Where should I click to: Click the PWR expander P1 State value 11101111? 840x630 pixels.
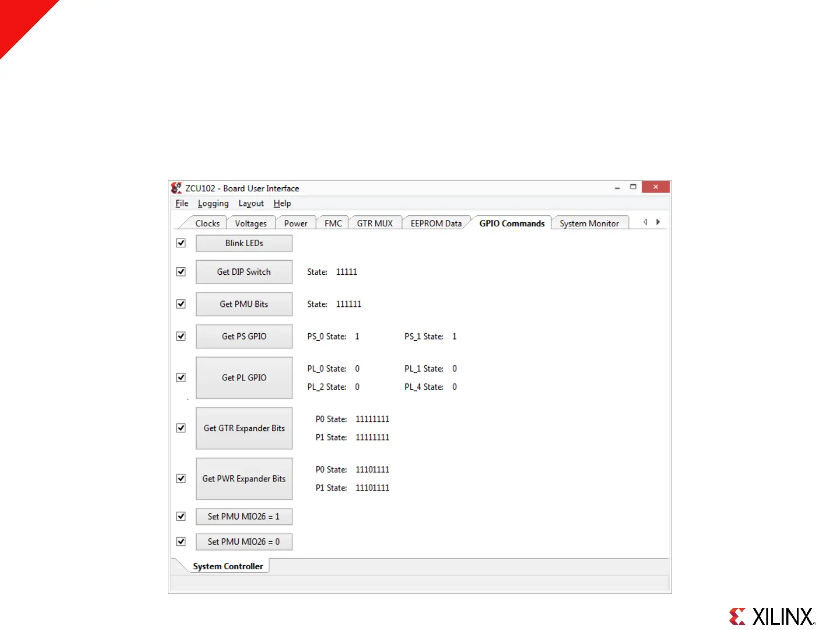point(372,488)
